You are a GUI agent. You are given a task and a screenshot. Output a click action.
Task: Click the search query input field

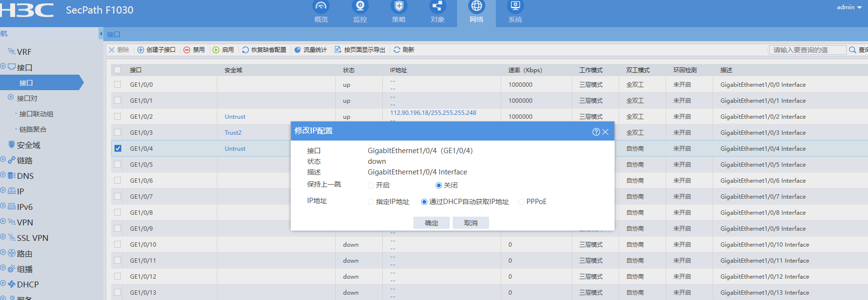click(x=807, y=50)
